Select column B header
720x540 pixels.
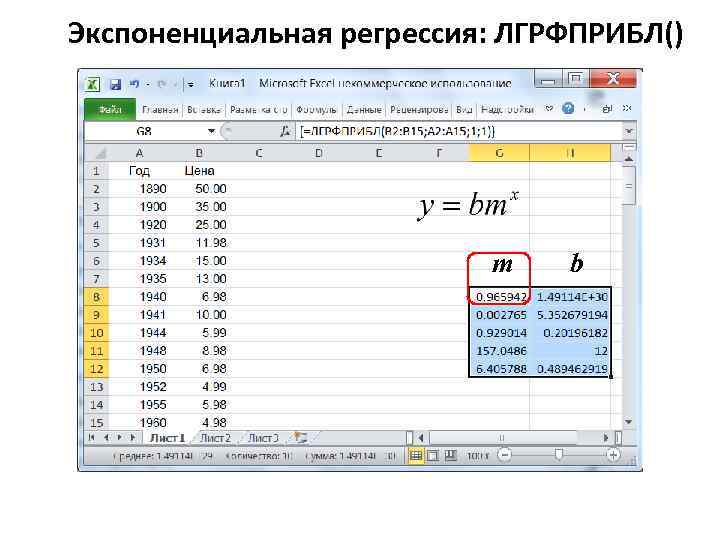(199, 153)
